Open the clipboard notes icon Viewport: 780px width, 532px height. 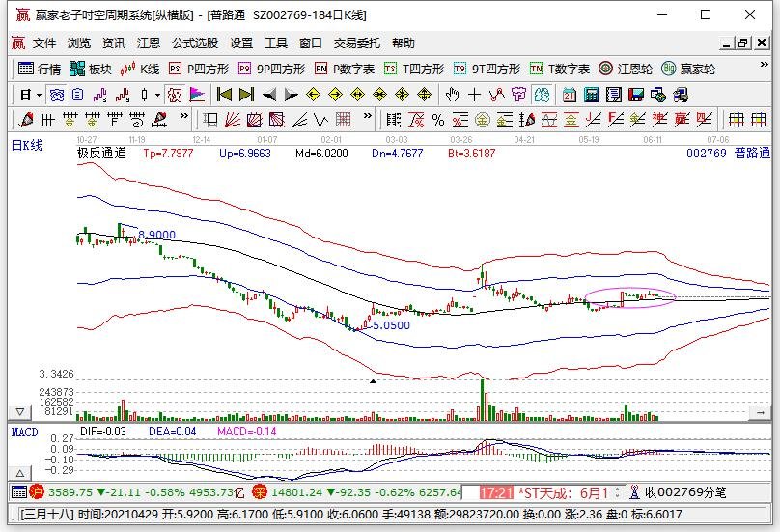77,95
